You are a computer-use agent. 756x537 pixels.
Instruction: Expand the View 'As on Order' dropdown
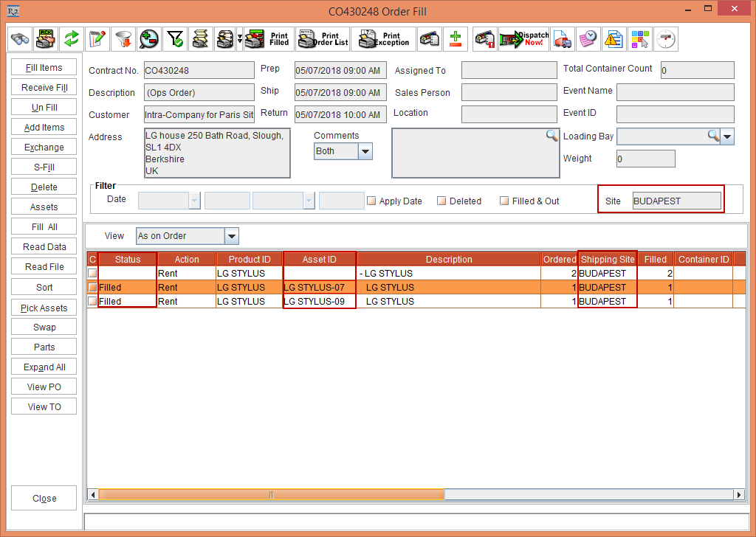tap(232, 236)
